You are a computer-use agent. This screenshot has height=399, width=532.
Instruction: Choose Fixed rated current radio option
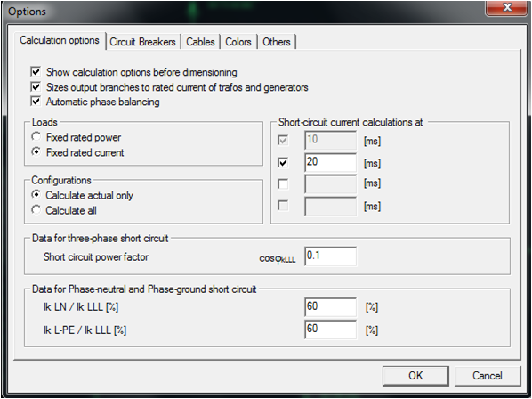tap(36, 151)
